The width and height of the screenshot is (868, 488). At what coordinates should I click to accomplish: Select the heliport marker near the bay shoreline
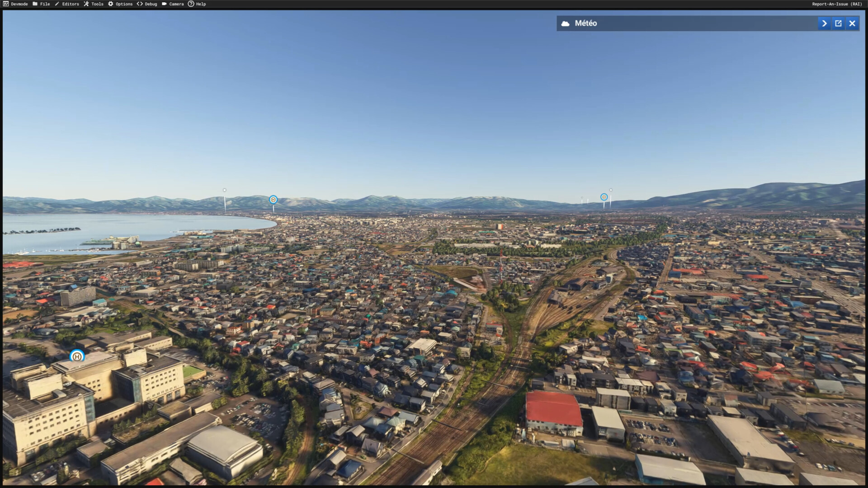pyautogui.click(x=273, y=200)
